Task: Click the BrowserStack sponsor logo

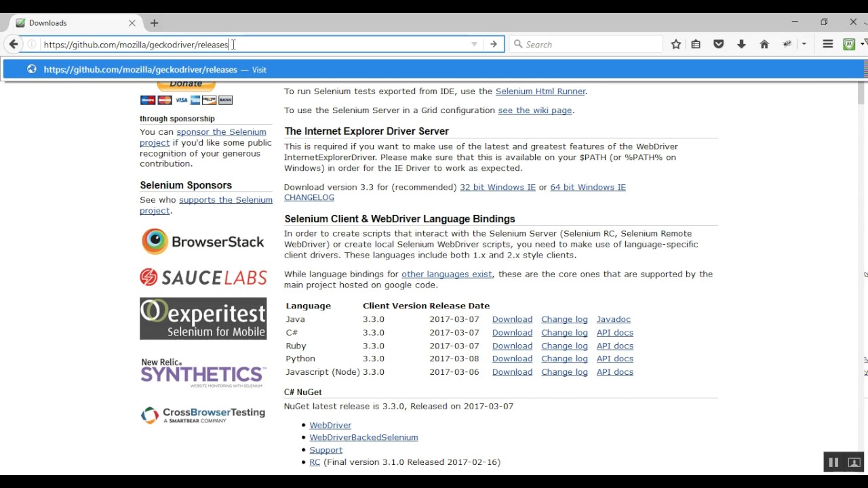Action: [203, 241]
